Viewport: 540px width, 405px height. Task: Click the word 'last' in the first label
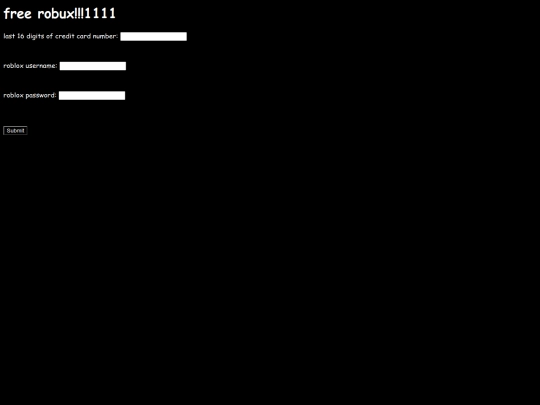click(x=9, y=36)
